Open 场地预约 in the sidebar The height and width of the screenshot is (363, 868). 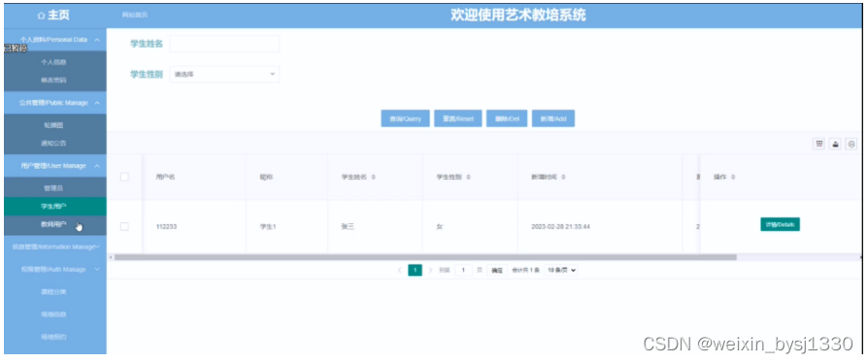click(54, 337)
